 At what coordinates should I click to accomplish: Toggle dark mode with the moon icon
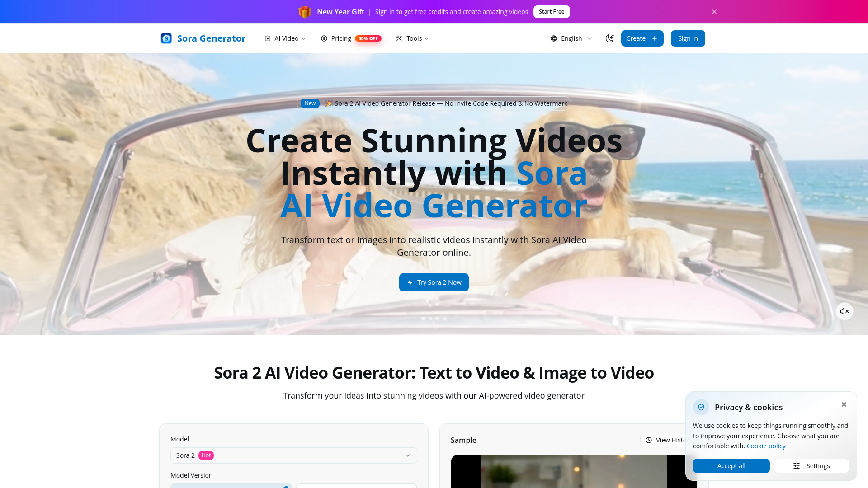click(x=610, y=38)
